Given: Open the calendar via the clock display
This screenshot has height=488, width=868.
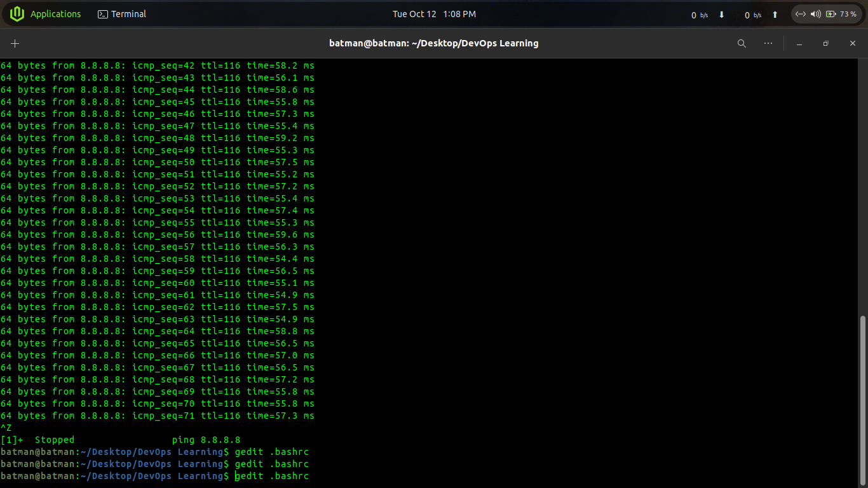Looking at the screenshot, I should [434, 13].
